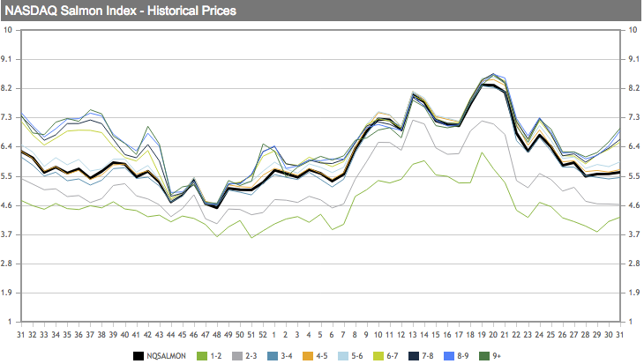This screenshot has height=364, width=644.
Task: Click the 3-4 steel blue legend swatch
Action: pyautogui.click(x=273, y=356)
